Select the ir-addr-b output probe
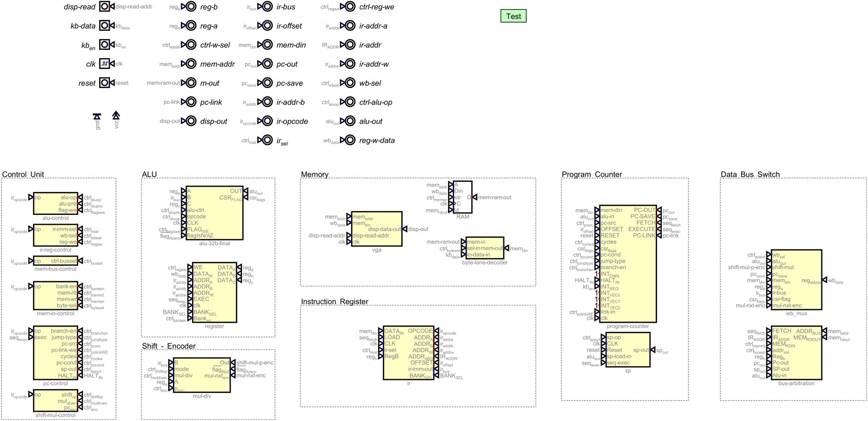Screen dimensions: 868x421 click(x=267, y=102)
